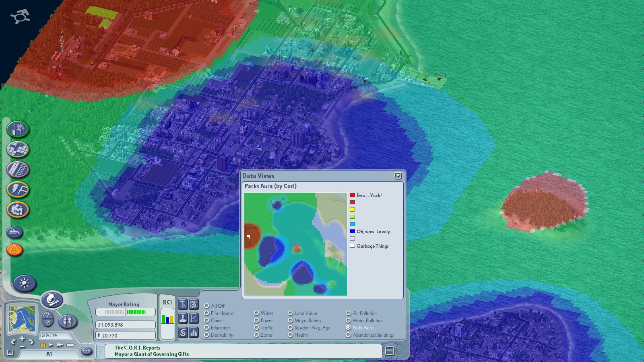Click the blue Oh, wow. Lovely. legend swatch
Viewport: 644px width, 362px height.
click(x=352, y=231)
